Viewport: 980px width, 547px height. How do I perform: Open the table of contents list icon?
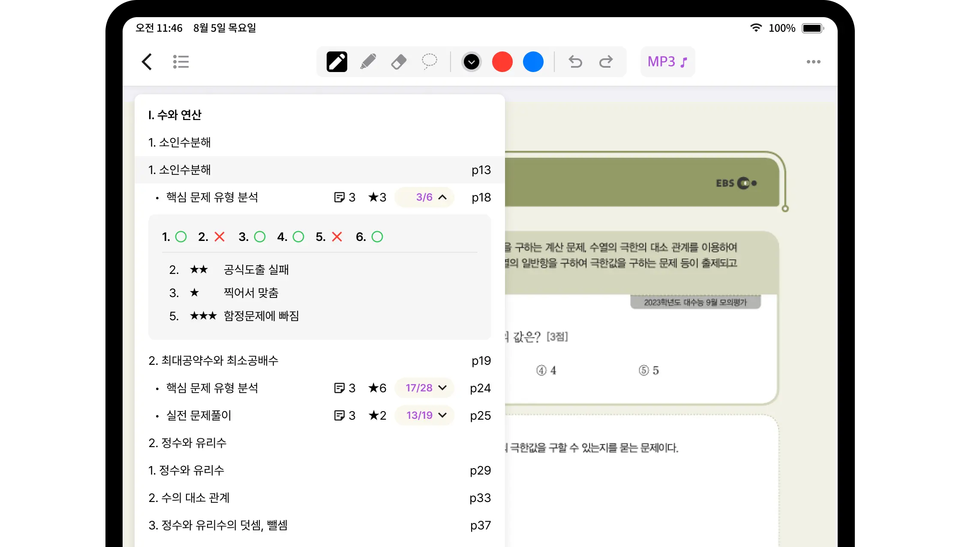[181, 62]
